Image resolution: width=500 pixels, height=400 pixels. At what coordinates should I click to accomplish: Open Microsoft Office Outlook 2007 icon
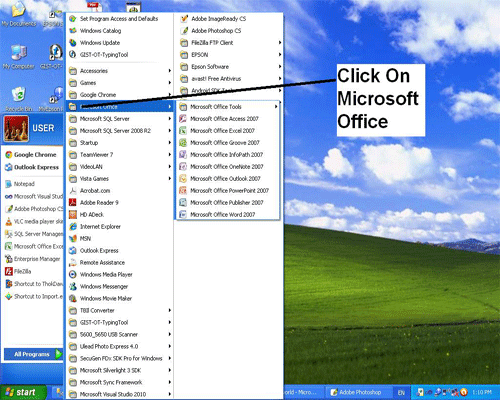point(183,178)
